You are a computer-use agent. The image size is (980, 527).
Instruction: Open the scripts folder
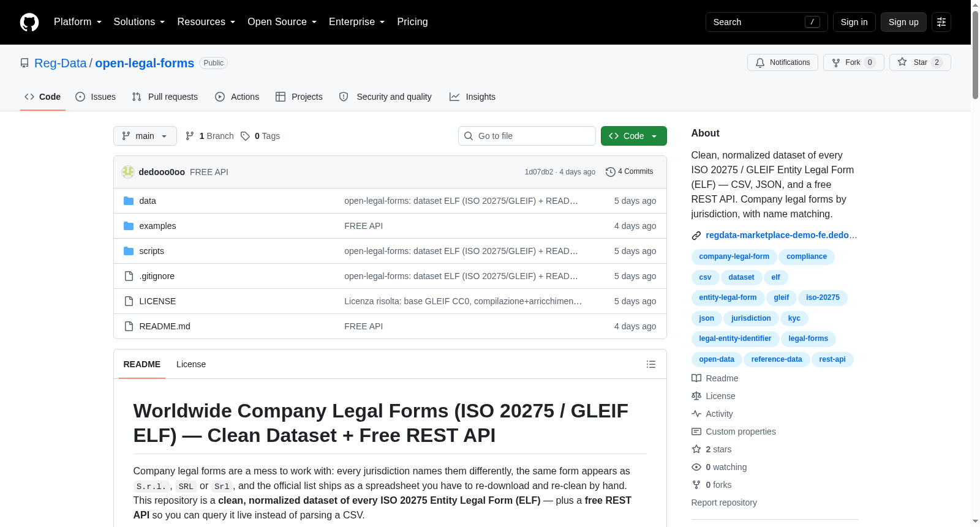tap(151, 251)
